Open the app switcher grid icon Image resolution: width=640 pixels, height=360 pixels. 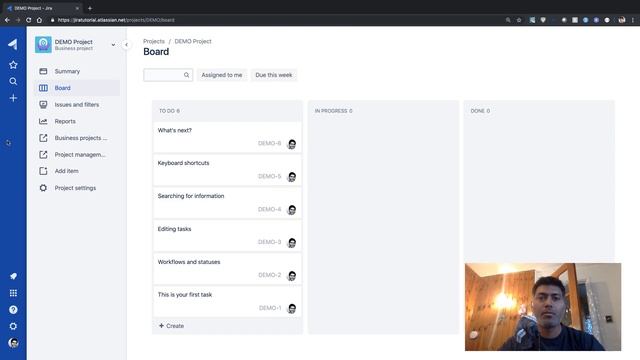pyautogui.click(x=13, y=293)
